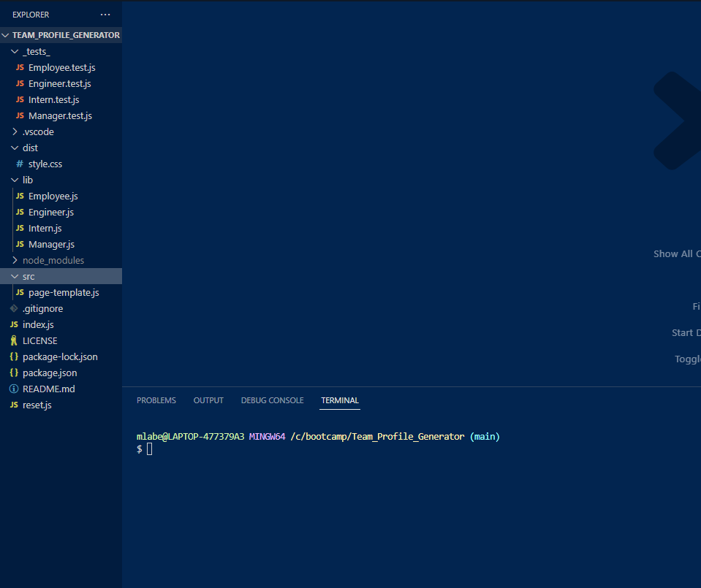
Task: Click the CSS icon beside style.css
Action: [20, 164]
